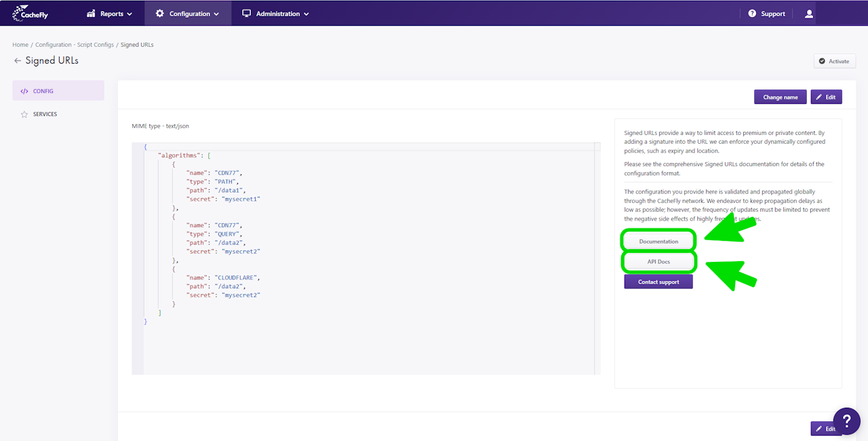
Task: Click the "QUERY" type value
Action: coord(228,234)
